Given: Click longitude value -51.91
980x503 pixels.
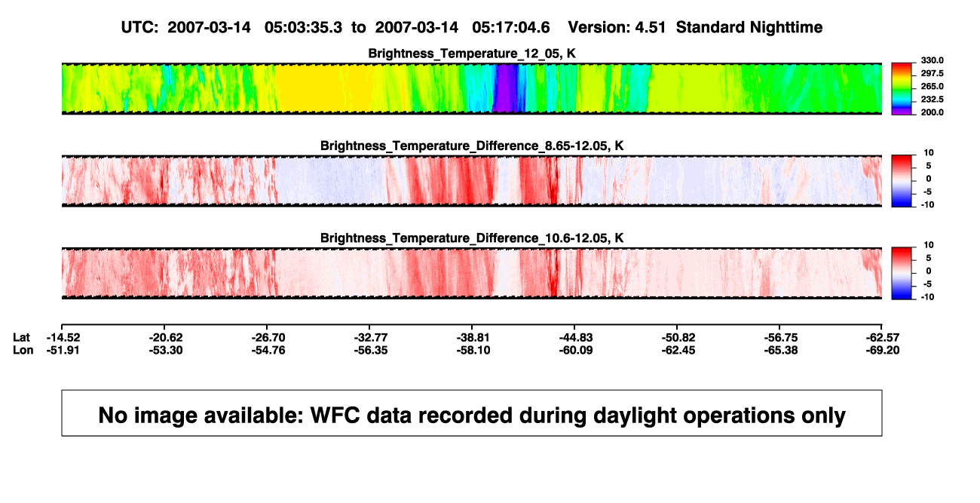Looking at the screenshot, I should 63,350.
